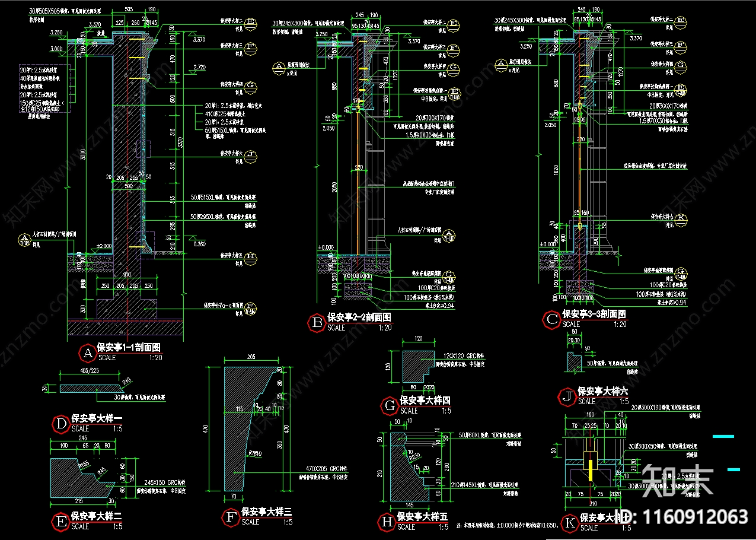The image size is (756, 540).
Task: Click circled letter J beside 保安亭大样六
Action: 567,396
